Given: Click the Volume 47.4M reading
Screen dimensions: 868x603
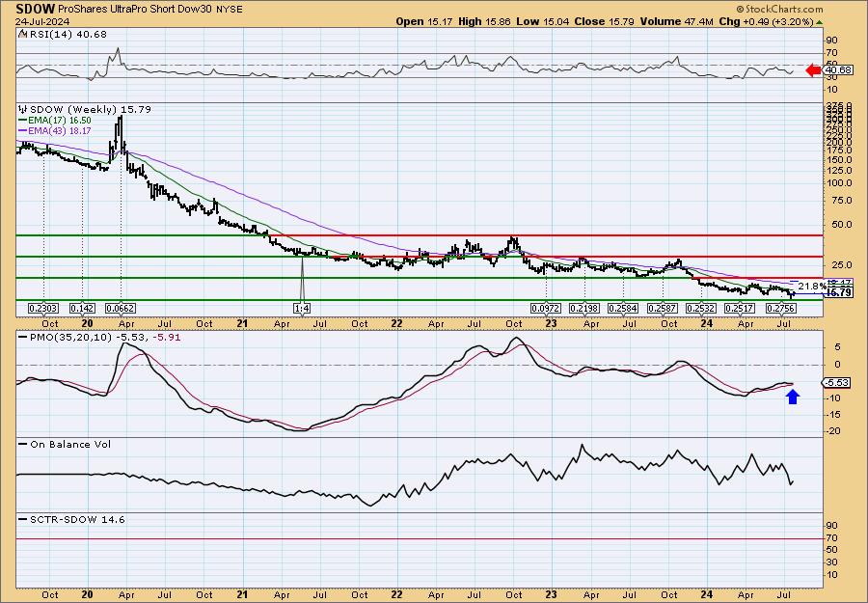Looking at the screenshot, I should click(674, 21).
